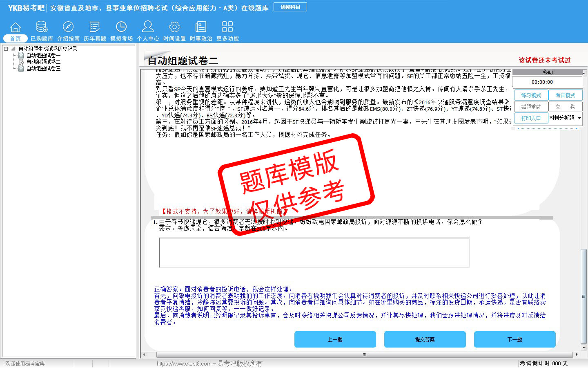Select 自动组题试卷一 in the tree
Viewport: 588px width, 368px height.
pos(43,55)
